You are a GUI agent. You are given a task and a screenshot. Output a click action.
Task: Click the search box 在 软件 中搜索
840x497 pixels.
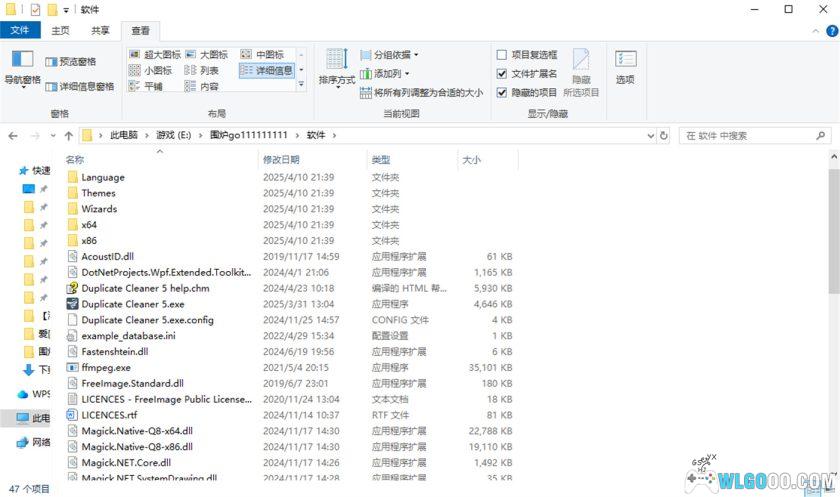coord(755,136)
